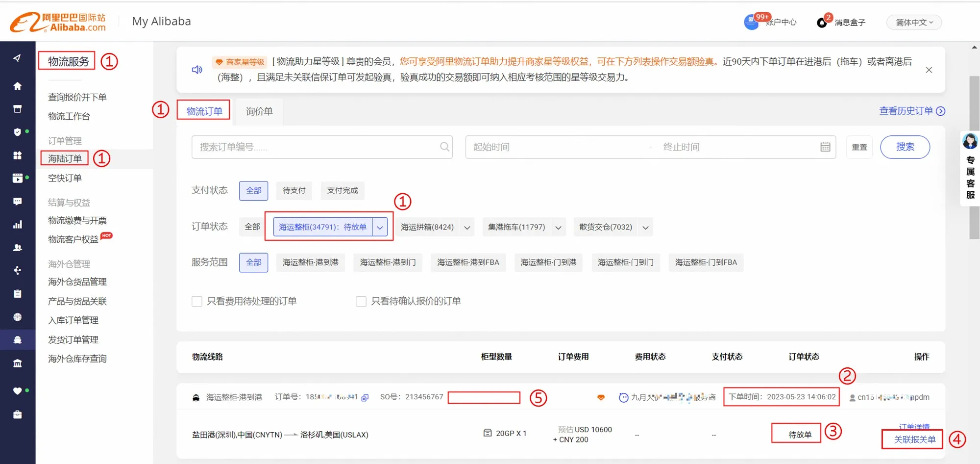Image resolution: width=980 pixels, height=464 pixels.
Task: Select 待支付 payment status filter
Action: click(294, 191)
